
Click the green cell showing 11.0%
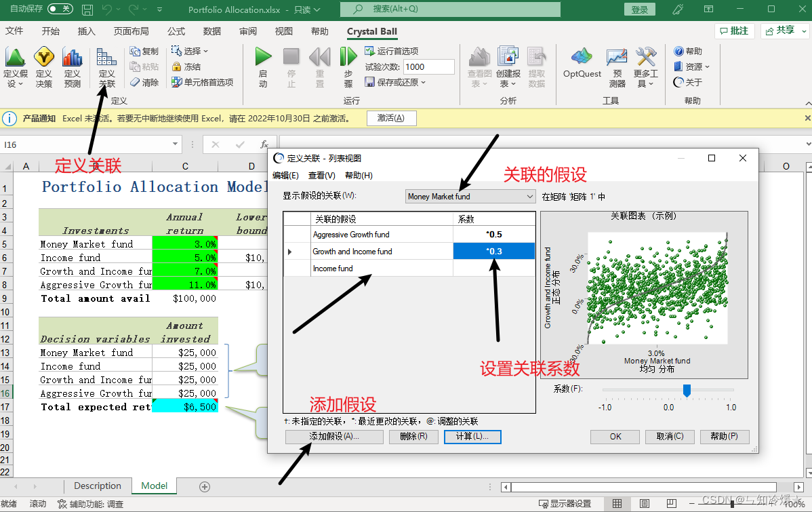(185, 285)
